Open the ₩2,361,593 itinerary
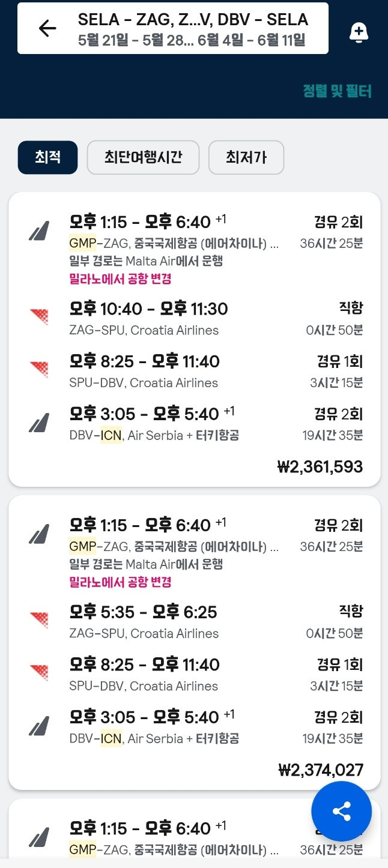Screen dimensions: 388x868 (320, 466)
